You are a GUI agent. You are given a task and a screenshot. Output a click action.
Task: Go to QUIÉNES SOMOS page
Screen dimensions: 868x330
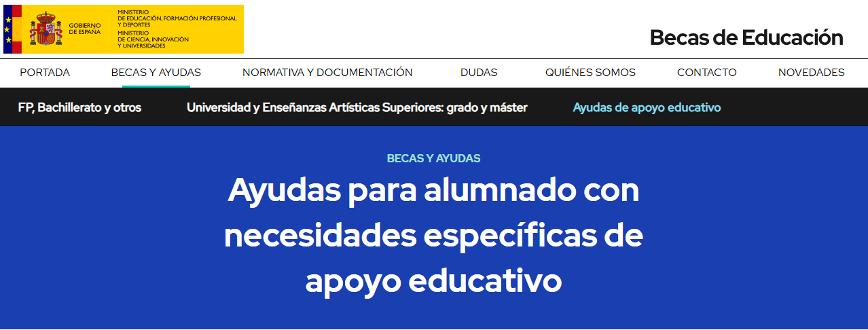[590, 73]
